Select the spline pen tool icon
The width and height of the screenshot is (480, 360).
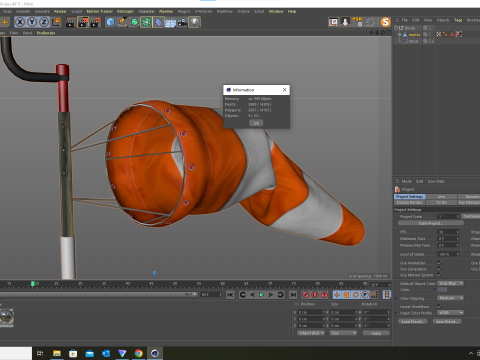[122, 22]
